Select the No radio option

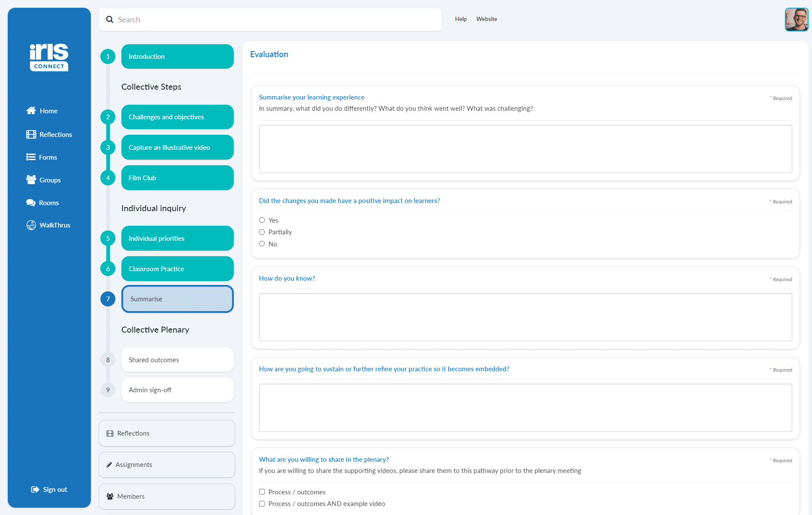(262, 244)
